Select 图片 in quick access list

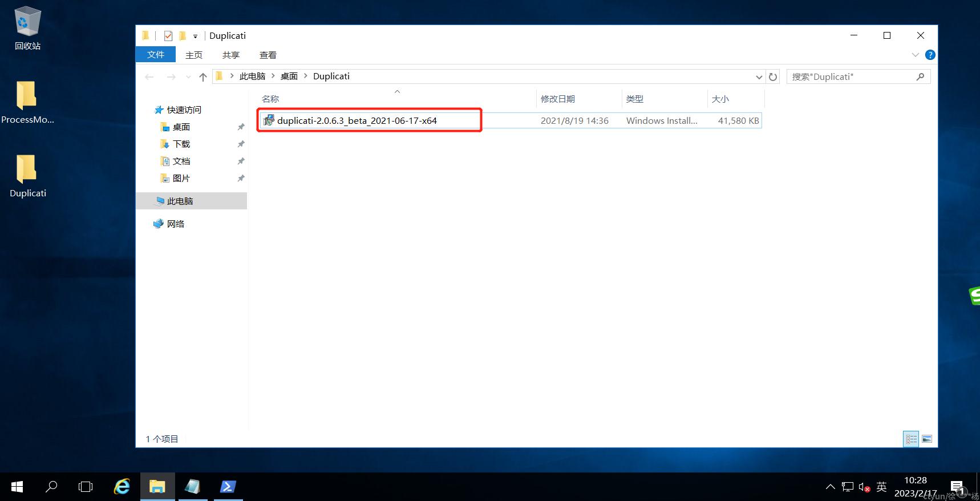pos(181,178)
